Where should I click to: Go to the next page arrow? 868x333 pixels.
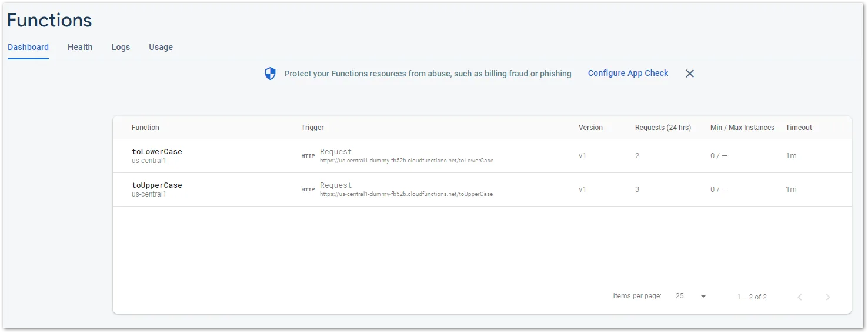[x=827, y=297]
